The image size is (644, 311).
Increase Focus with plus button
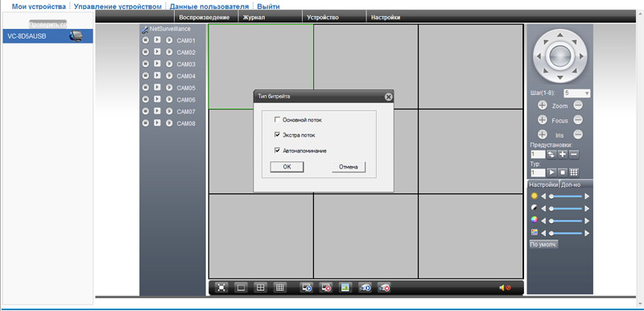pyautogui.click(x=542, y=120)
